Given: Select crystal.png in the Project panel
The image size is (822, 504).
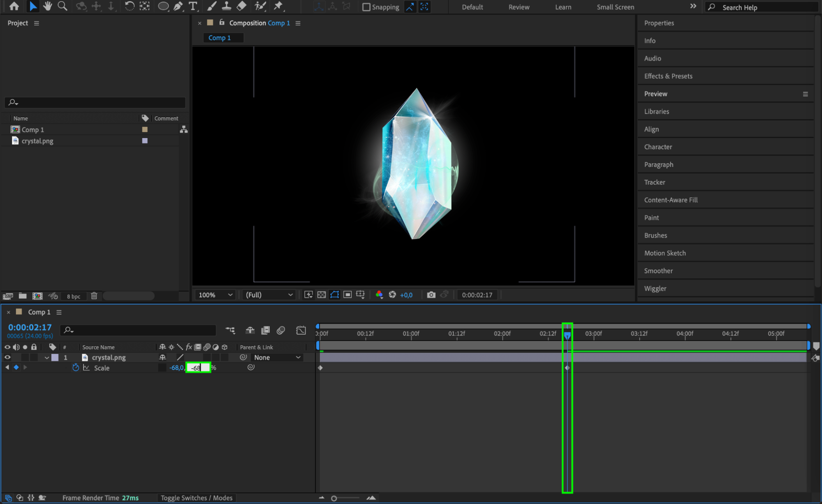Looking at the screenshot, I should point(37,141).
